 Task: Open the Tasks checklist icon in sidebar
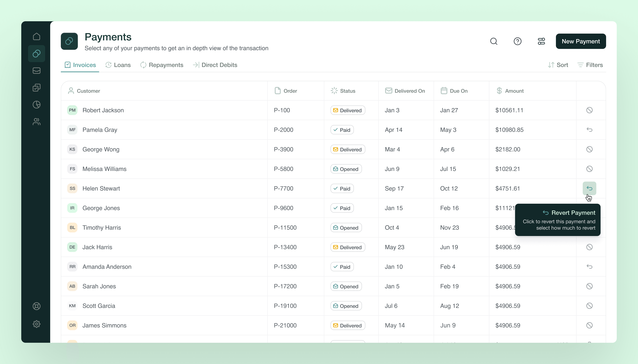(x=36, y=87)
